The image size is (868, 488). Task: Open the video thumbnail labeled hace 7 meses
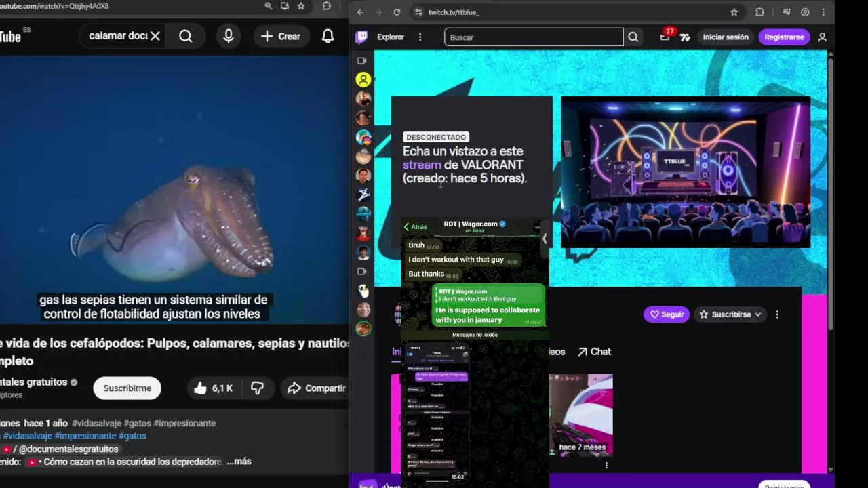pyautogui.click(x=581, y=415)
